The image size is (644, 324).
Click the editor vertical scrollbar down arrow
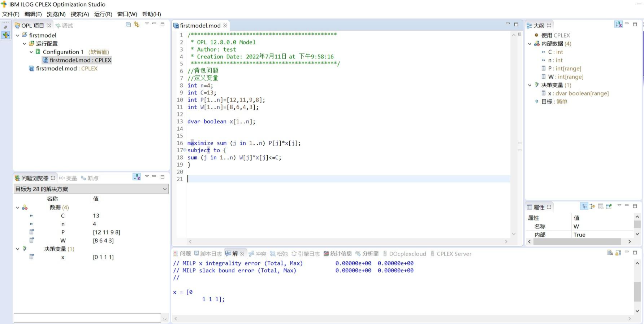514,234
